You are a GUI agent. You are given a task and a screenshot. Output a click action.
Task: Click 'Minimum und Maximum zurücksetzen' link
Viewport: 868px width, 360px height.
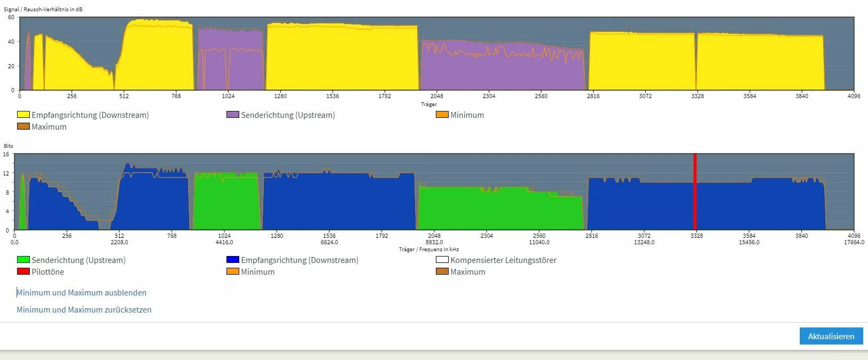click(84, 309)
